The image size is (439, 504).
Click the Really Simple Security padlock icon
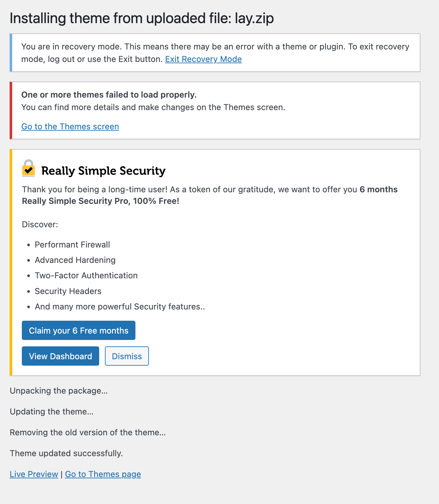(29, 169)
